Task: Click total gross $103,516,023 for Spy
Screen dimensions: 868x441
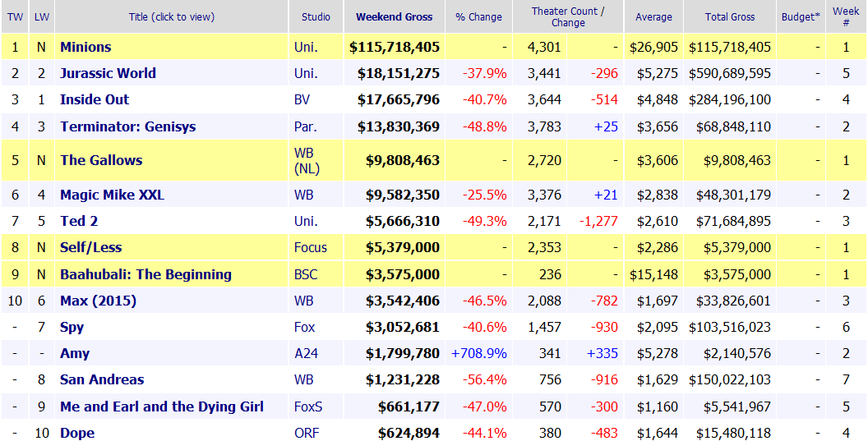Action: pyautogui.click(x=730, y=328)
